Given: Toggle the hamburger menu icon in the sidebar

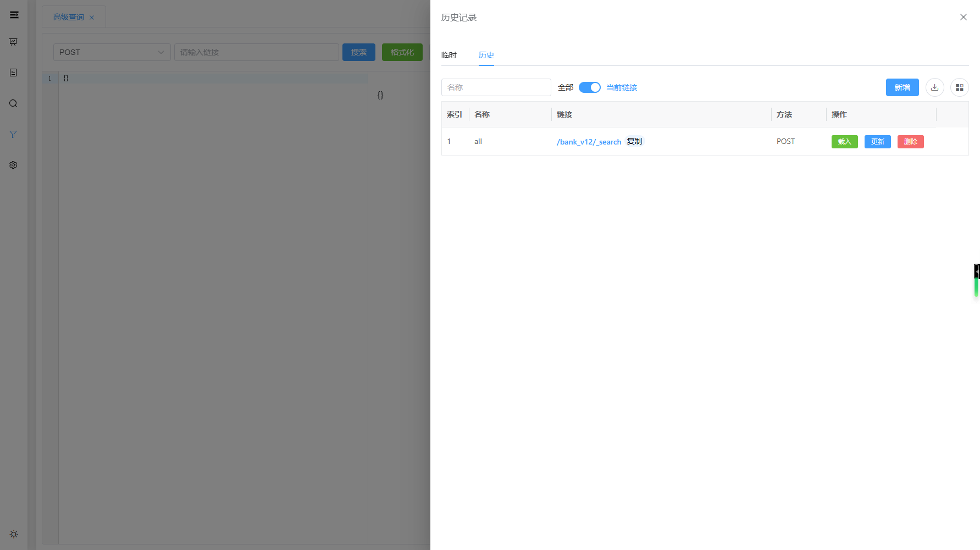Looking at the screenshot, I should tap(14, 15).
